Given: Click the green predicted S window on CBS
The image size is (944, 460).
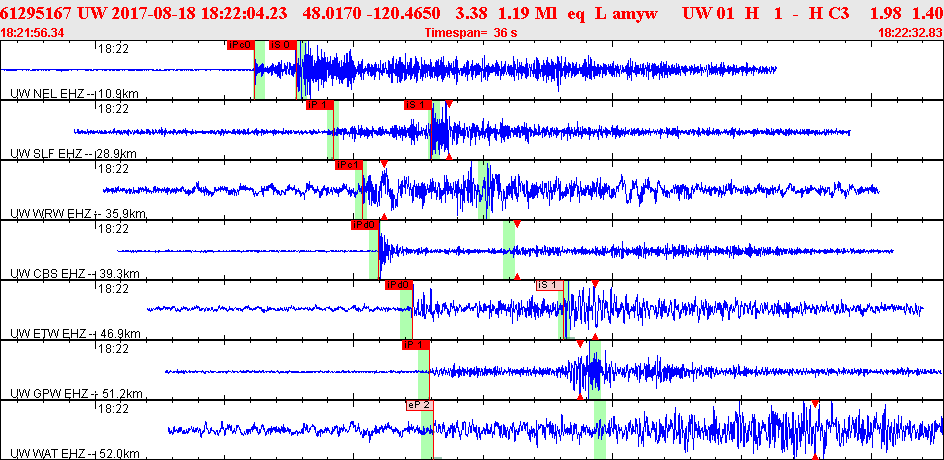Looking at the screenshot, I should pyautogui.click(x=508, y=250).
